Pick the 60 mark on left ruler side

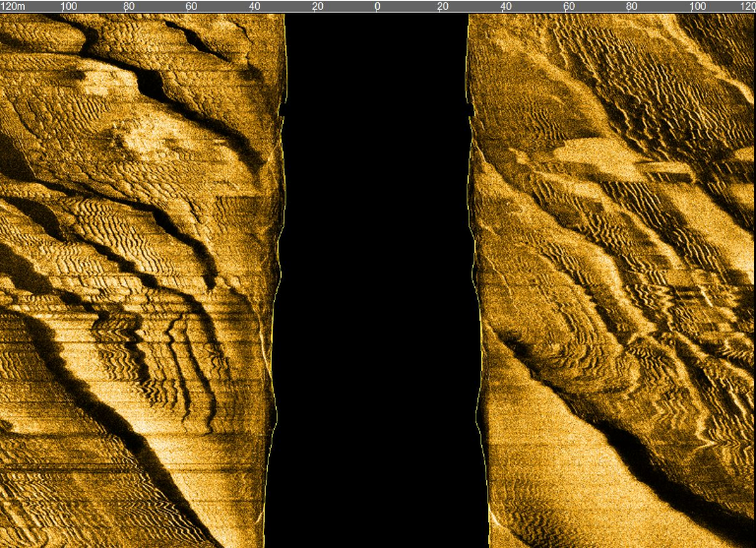point(191,6)
